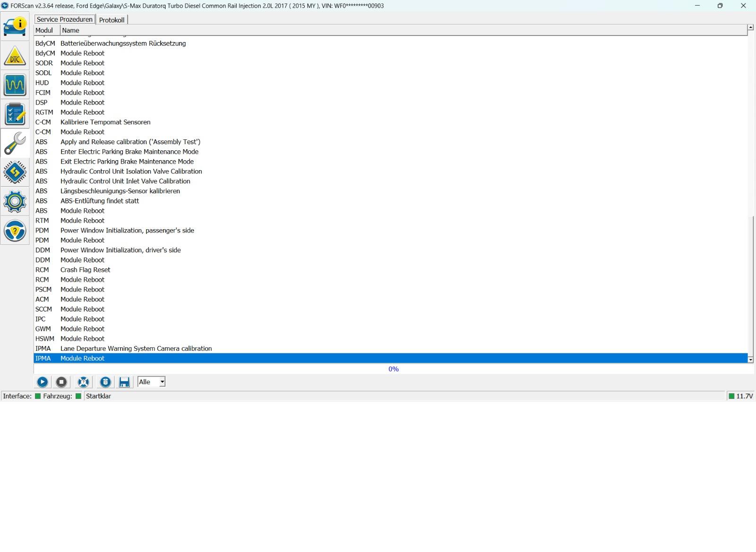
Task: Switch to the Service Prozeduren tab
Action: coord(65,19)
